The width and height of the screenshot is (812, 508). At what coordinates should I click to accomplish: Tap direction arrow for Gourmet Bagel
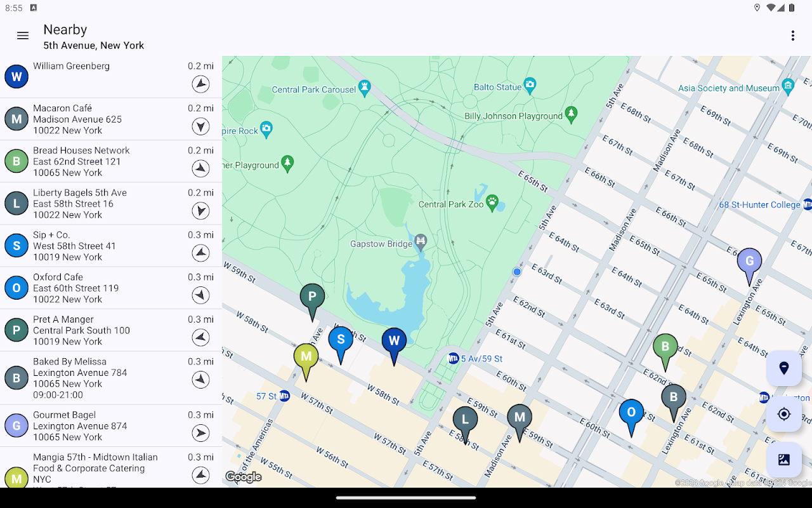(x=200, y=433)
